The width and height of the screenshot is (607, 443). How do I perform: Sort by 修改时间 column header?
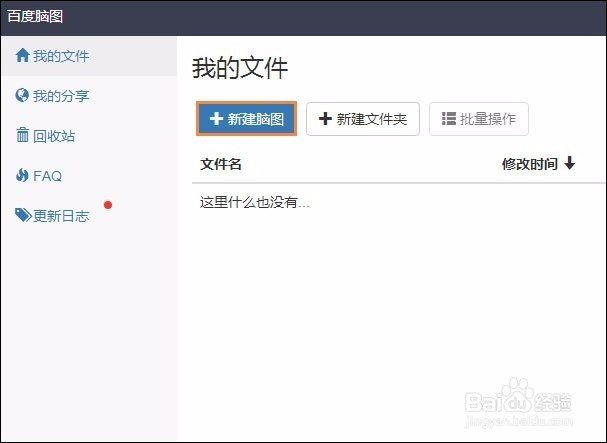[x=530, y=164]
